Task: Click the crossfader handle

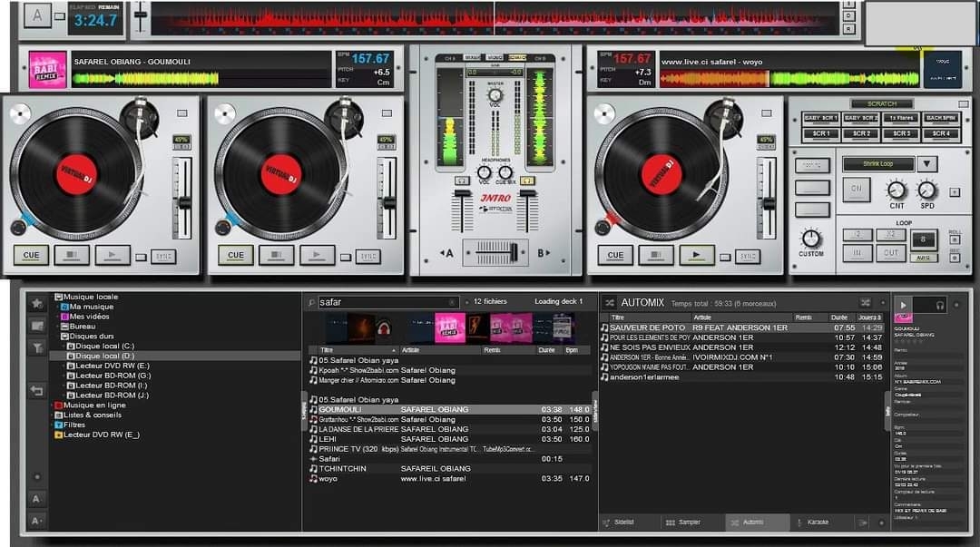Action: click(x=514, y=252)
